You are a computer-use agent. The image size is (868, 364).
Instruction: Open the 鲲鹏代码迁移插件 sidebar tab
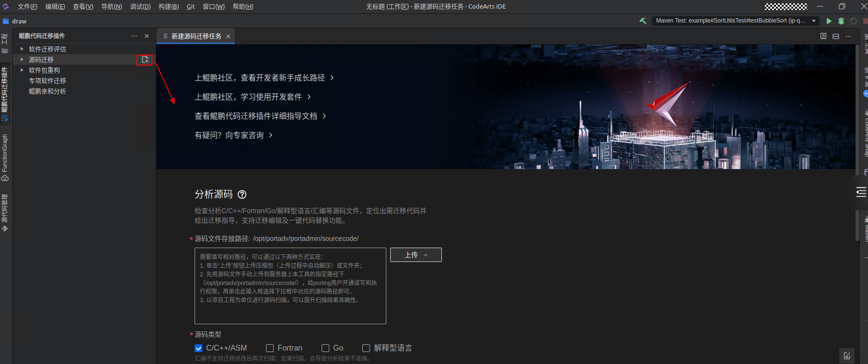5,94
